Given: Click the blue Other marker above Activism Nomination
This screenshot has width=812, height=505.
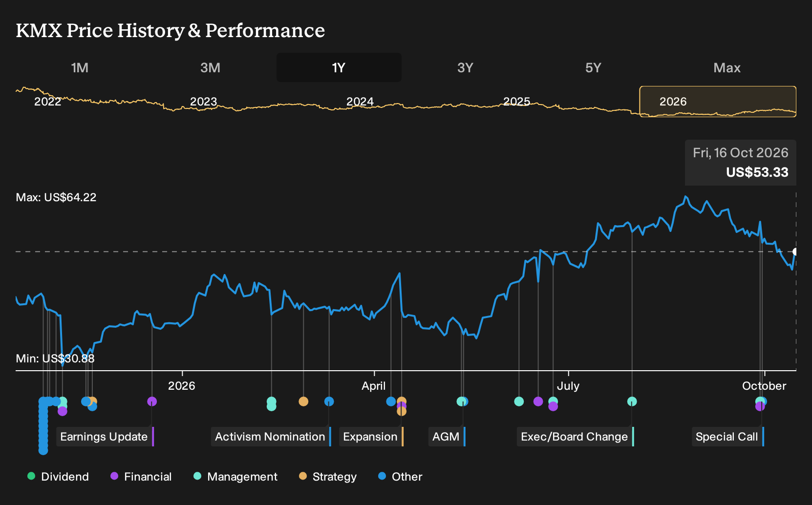Looking at the screenshot, I should point(329,401).
